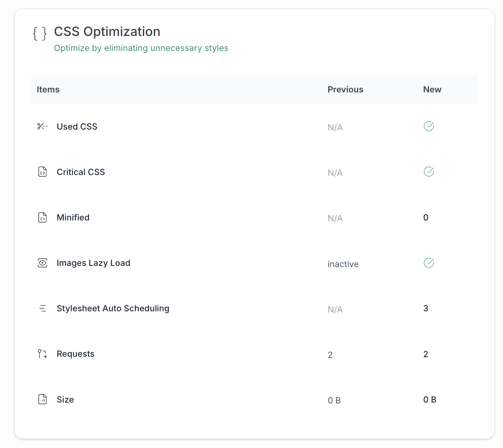This screenshot has width=503, height=448.
Task: Click the Items column header
Action: coord(48,89)
